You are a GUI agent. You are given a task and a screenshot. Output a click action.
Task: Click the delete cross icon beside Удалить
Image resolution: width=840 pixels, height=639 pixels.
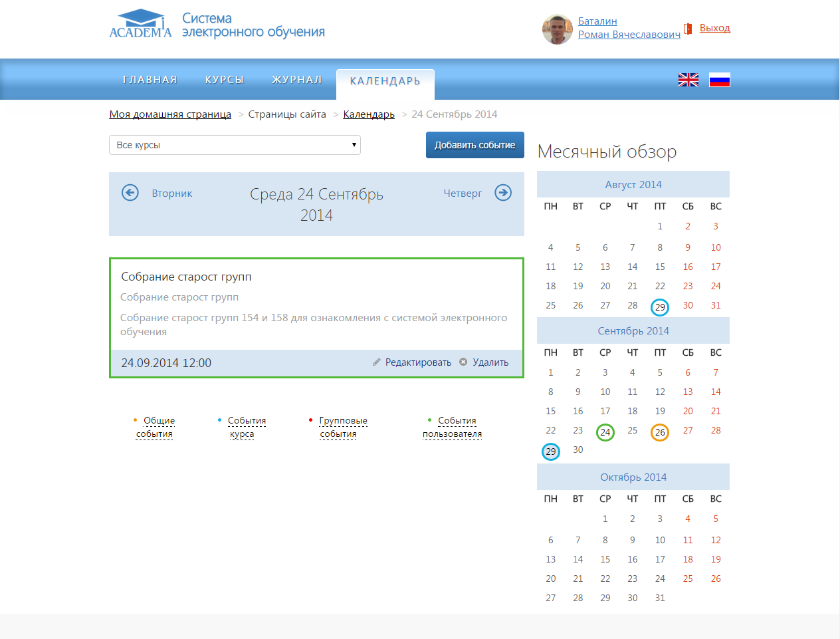pos(463,362)
